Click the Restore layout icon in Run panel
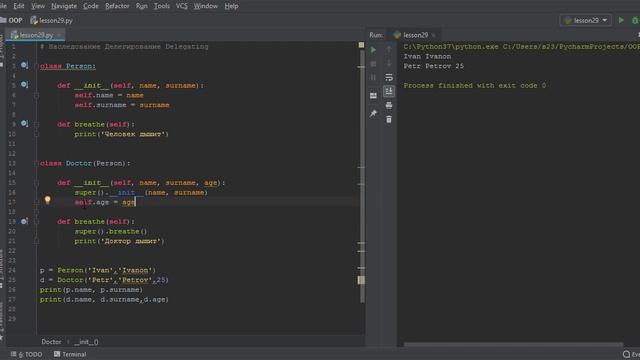 coord(373,96)
